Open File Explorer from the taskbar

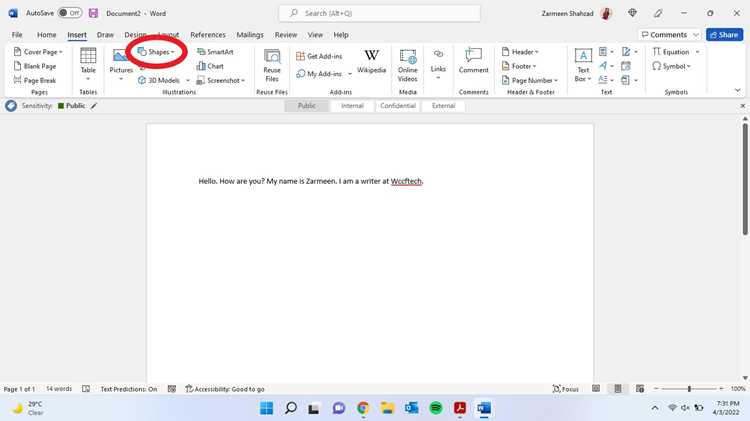[387, 408]
